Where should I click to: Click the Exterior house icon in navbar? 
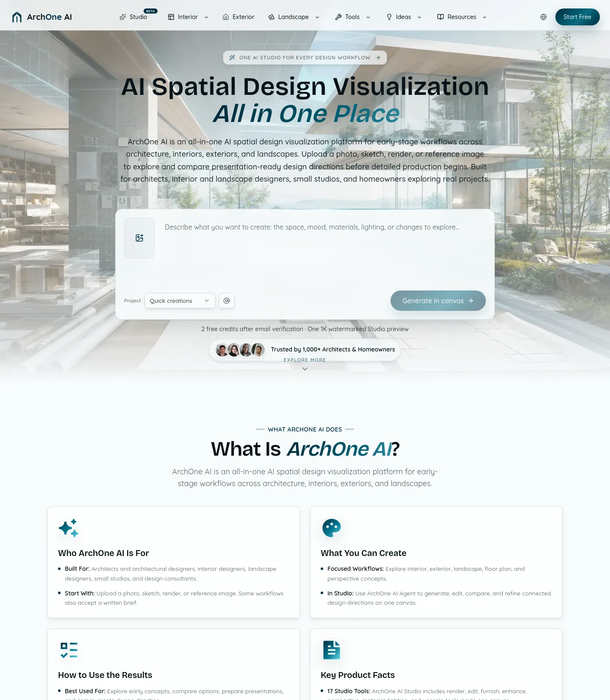pyautogui.click(x=226, y=17)
